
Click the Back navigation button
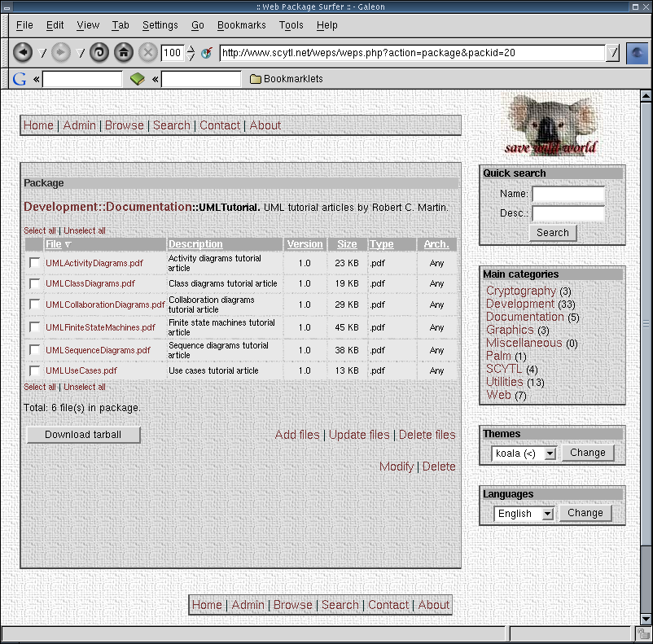(23, 53)
